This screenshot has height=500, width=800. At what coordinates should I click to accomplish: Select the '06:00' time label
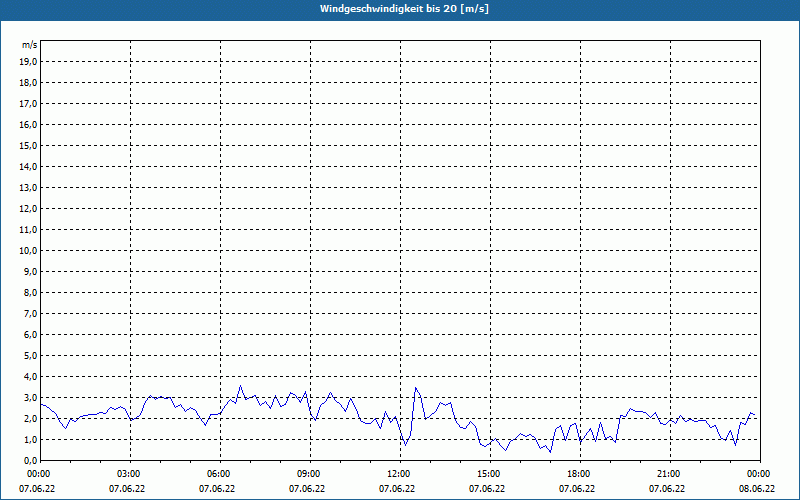tap(220, 474)
